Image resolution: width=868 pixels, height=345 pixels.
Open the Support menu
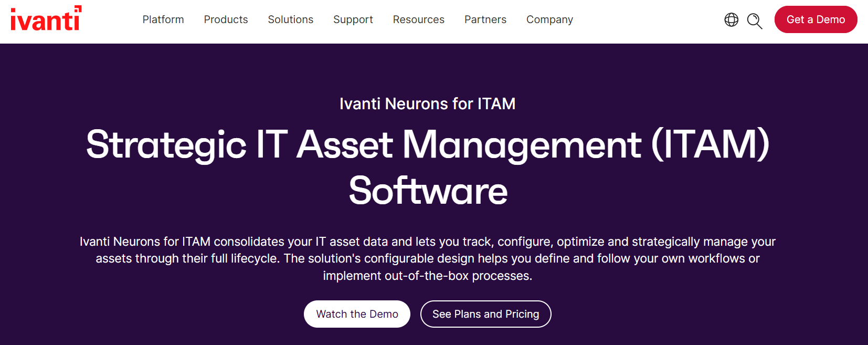click(353, 19)
